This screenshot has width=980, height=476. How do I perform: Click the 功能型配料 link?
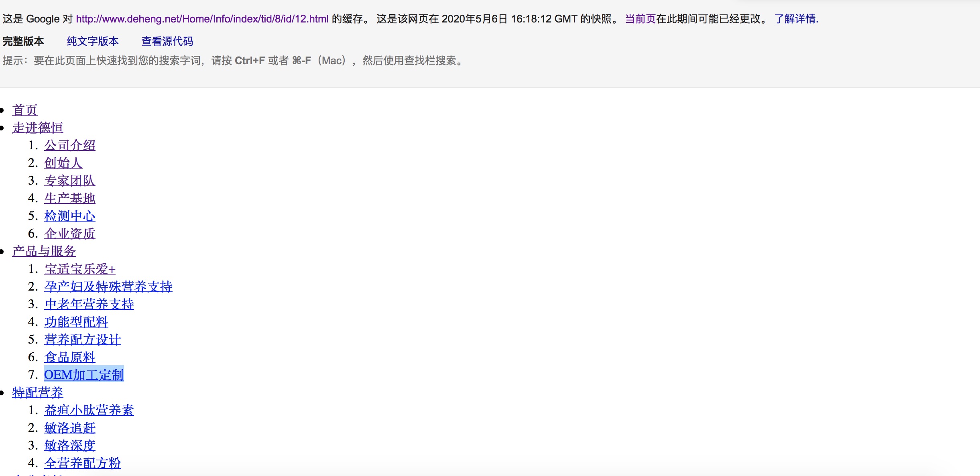coord(76,322)
